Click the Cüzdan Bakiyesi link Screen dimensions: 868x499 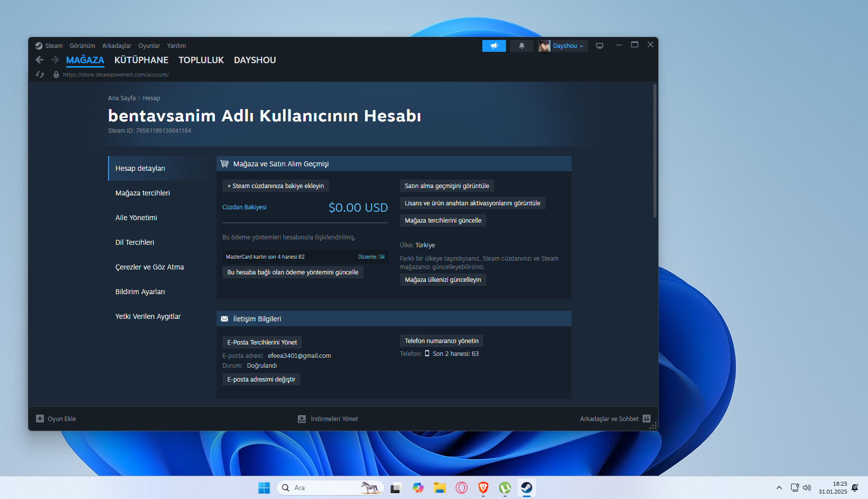click(244, 207)
